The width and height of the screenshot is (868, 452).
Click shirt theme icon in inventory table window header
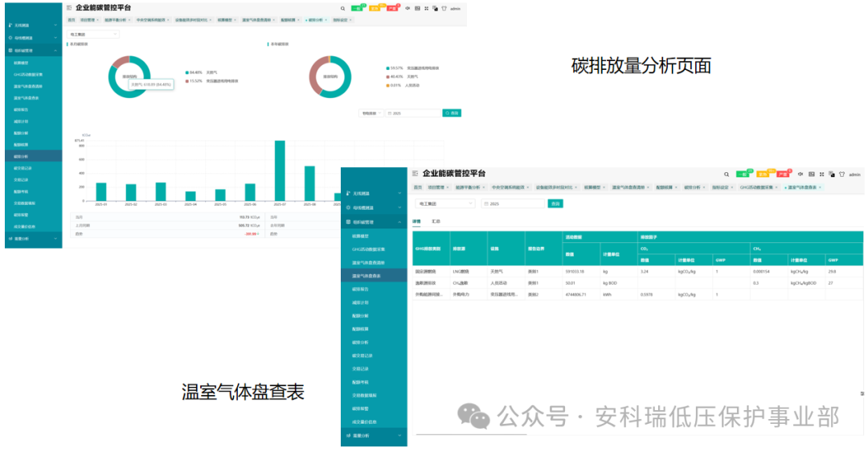[842, 174]
